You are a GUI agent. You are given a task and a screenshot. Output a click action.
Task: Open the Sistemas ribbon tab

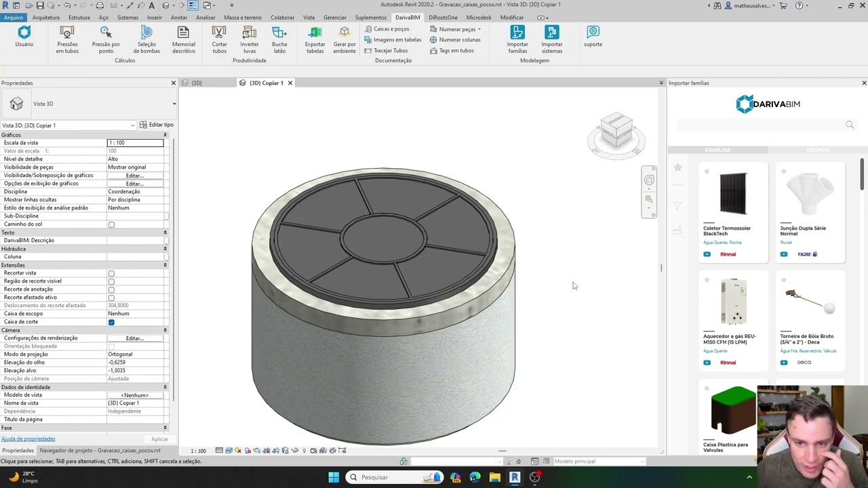pos(127,18)
